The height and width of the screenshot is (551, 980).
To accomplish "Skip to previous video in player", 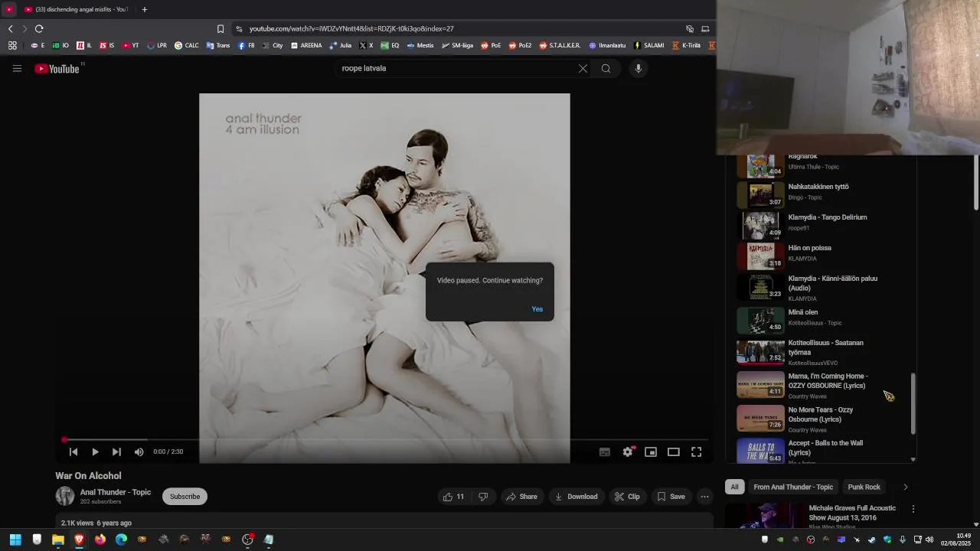I will click(73, 452).
